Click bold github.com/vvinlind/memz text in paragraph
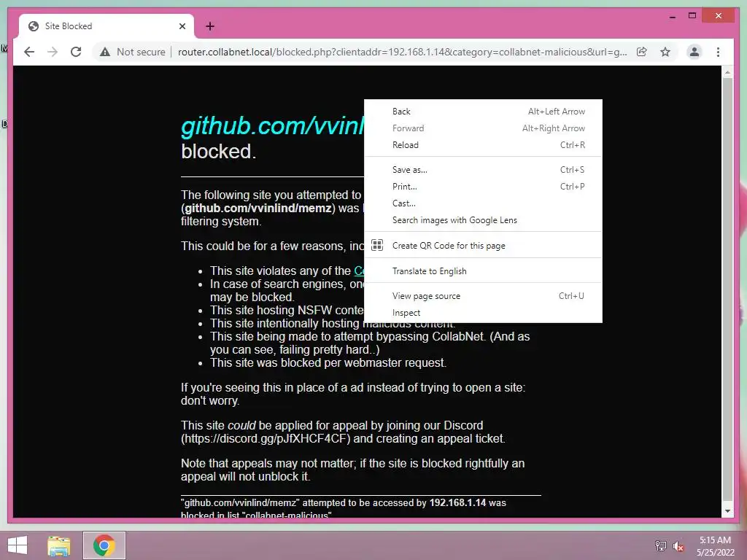This screenshot has width=747, height=560. coord(258,208)
